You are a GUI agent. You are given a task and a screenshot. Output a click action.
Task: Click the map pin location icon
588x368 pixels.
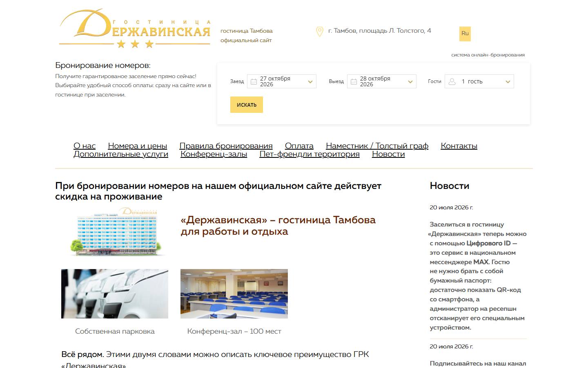pyautogui.click(x=320, y=31)
